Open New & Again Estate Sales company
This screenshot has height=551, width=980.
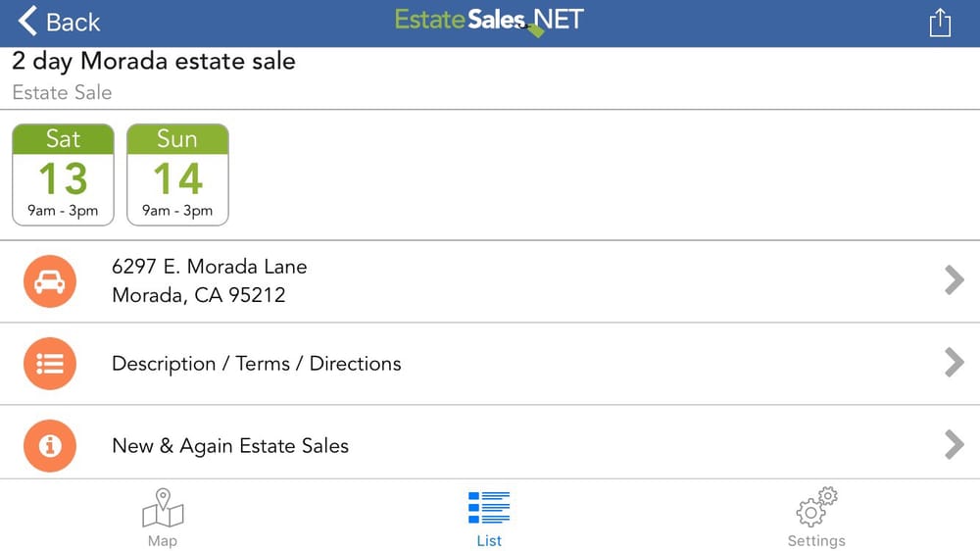[490, 445]
